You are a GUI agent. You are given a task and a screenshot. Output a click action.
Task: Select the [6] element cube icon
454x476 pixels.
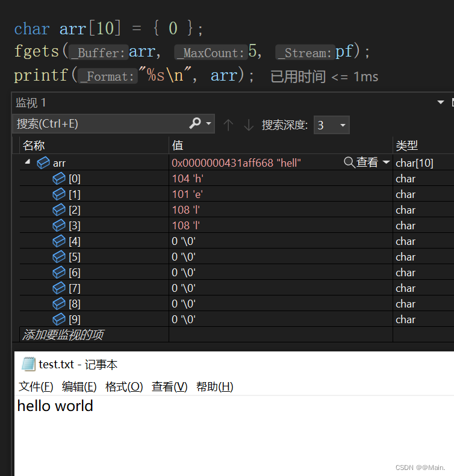[x=58, y=273]
